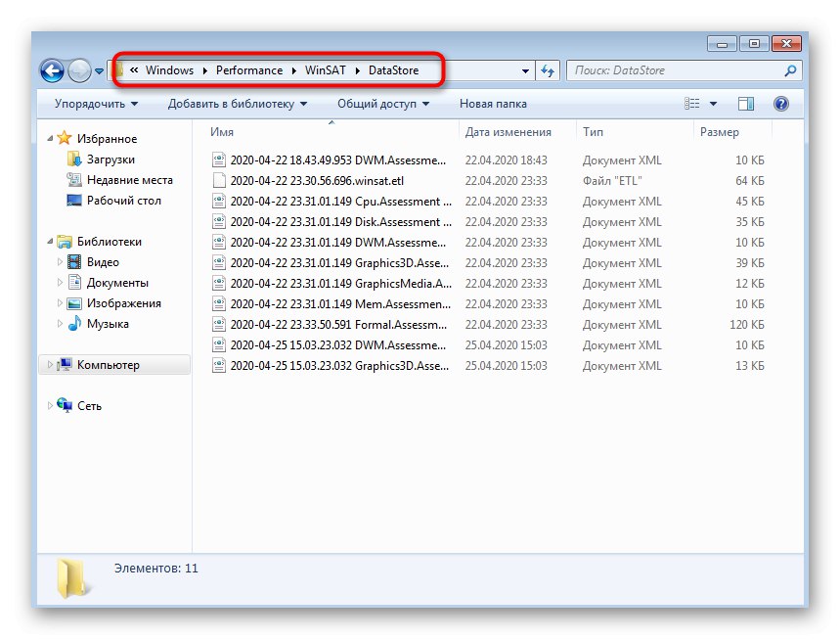840x639 pixels.
Task: Expand the arrow after Windows in breadcrumb
Action: (205, 70)
